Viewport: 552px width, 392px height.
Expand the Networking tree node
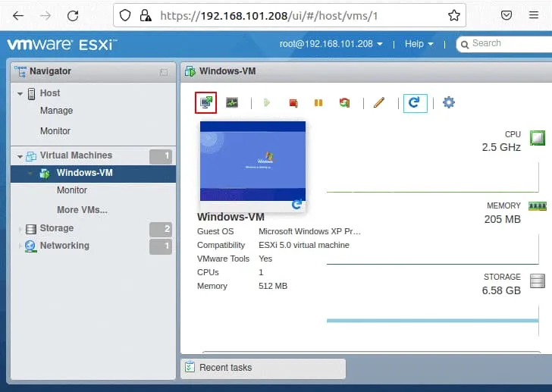[20, 246]
